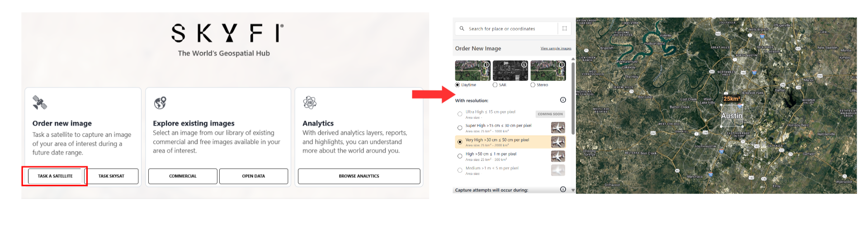The height and width of the screenshot is (226, 868).
Task: Choose Super High resolution radio option
Action: [x=460, y=128]
